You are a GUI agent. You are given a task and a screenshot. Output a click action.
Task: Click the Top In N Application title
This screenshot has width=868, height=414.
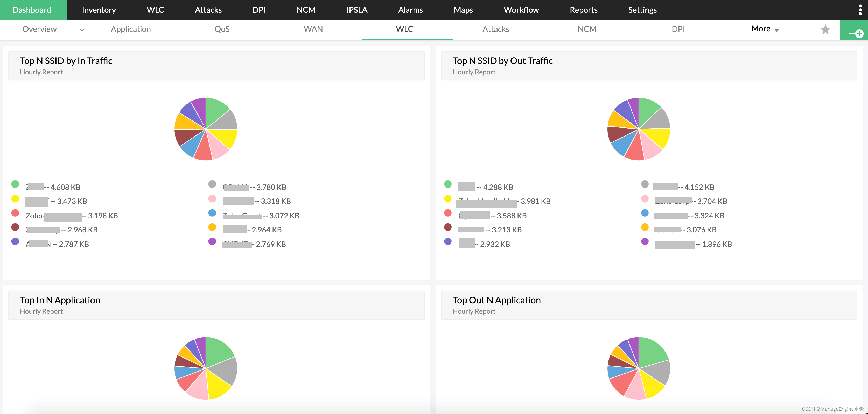coord(60,300)
